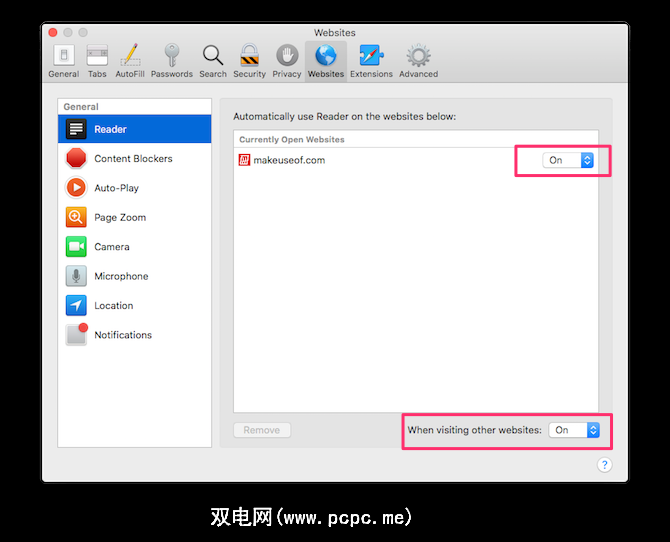Open the help question mark button
Screen dimensions: 670x542
tap(605, 465)
